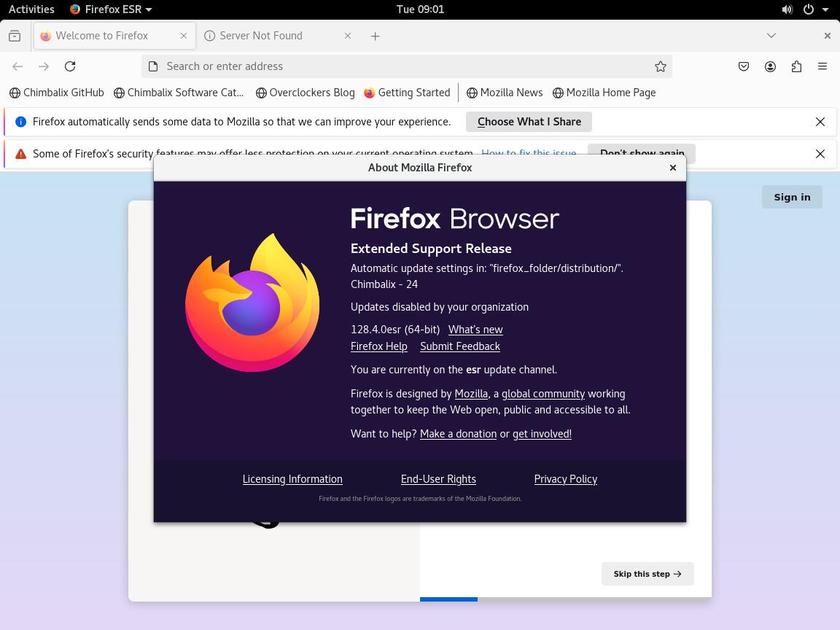Close the About Mozilla Firefox dialog
840x630 pixels.
[673, 168]
